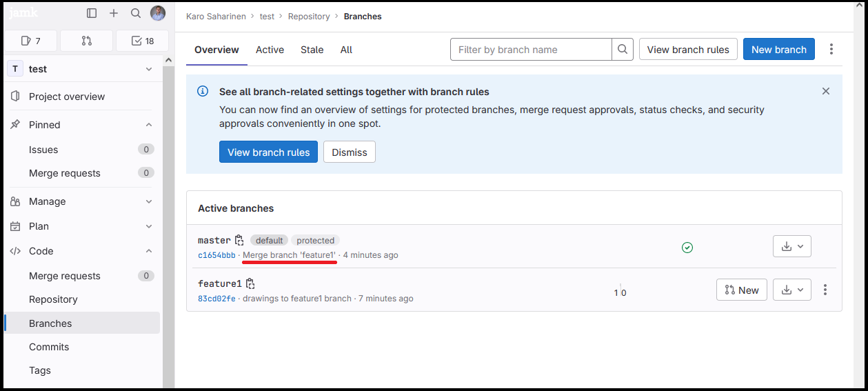
Task: Open the user avatar menu
Action: coord(158,13)
